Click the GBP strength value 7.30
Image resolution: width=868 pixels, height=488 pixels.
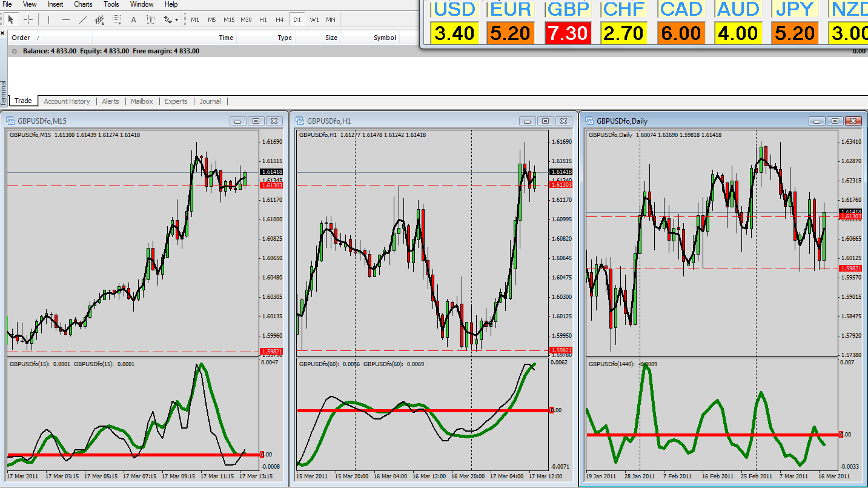pyautogui.click(x=567, y=32)
